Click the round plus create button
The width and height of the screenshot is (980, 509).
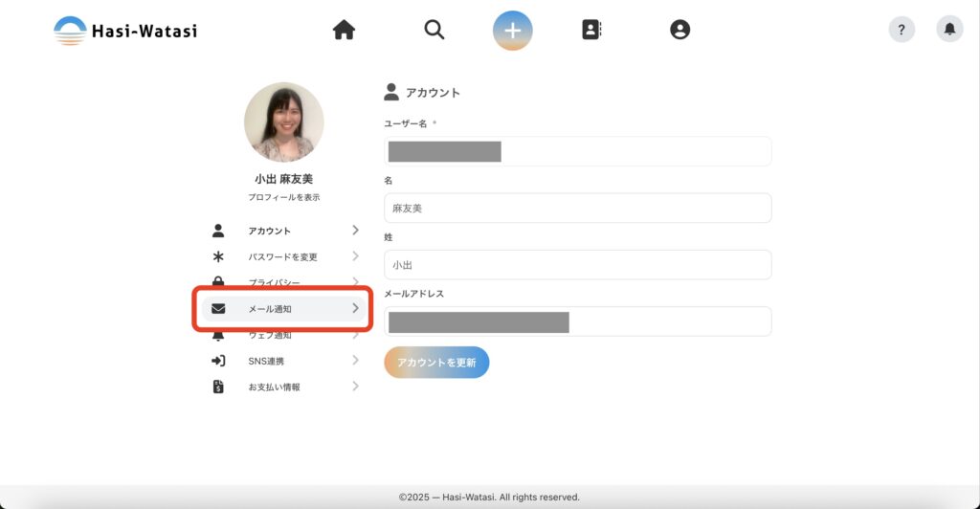[513, 31]
